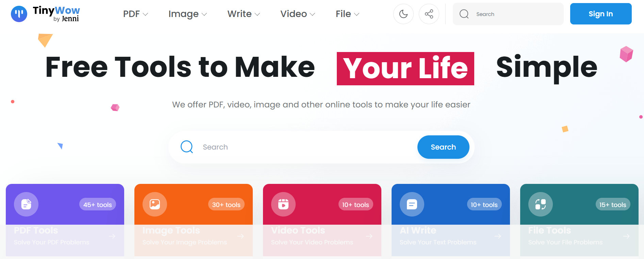This screenshot has width=644, height=259.
Task: Click the magnifier icon in hero search
Action: [x=187, y=147]
